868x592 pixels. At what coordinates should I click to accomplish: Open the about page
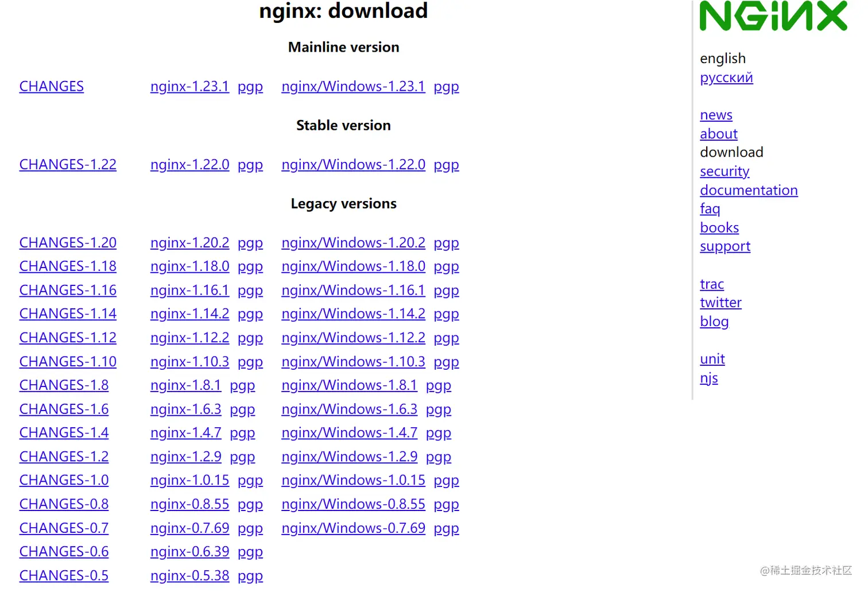719,134
